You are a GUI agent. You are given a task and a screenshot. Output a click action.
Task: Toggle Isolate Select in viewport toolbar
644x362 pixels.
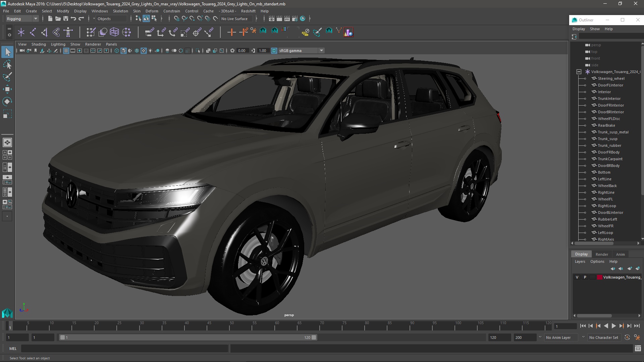(198, 51)
